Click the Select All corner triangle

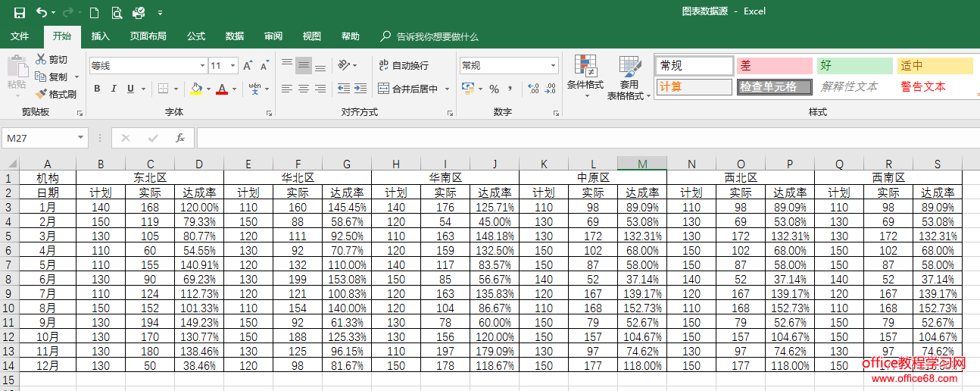(13, 164)
